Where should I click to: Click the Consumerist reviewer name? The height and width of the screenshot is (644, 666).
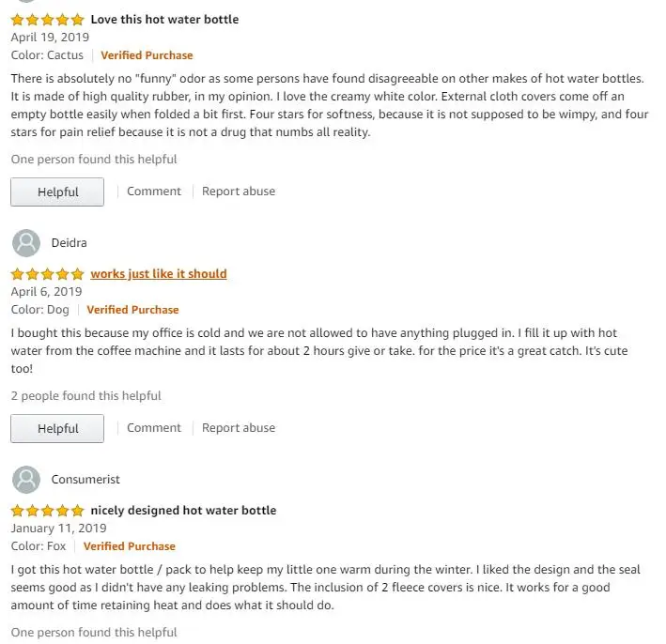tap(85, 480)
